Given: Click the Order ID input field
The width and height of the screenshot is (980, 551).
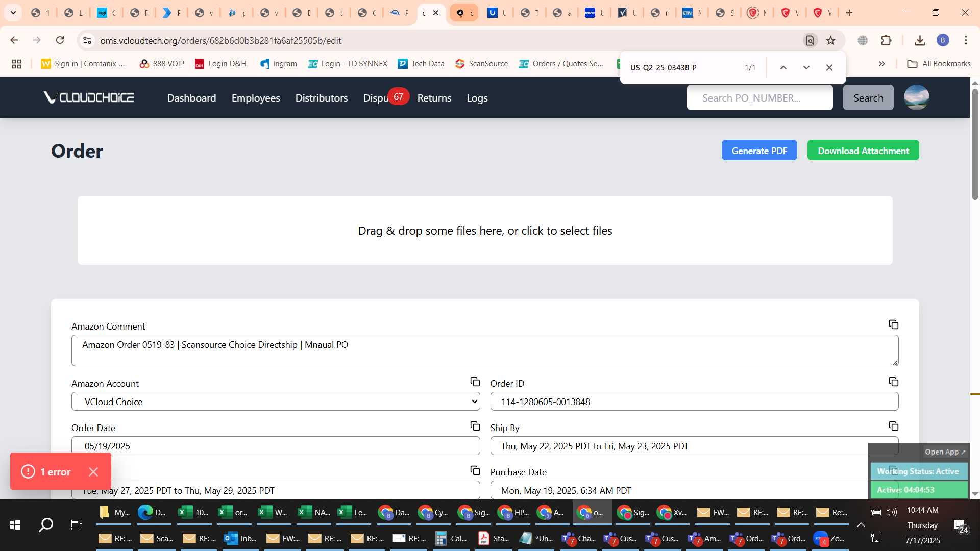Looking at the screenshot, I should click(x=694, y=402).
